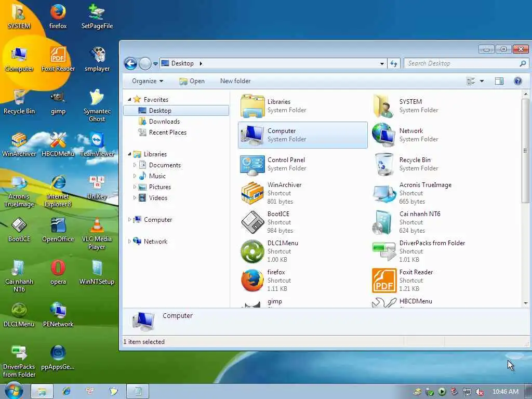Expand the Network node in navigation pane
The width and height of the screenshot is (532, 399).
129,241
